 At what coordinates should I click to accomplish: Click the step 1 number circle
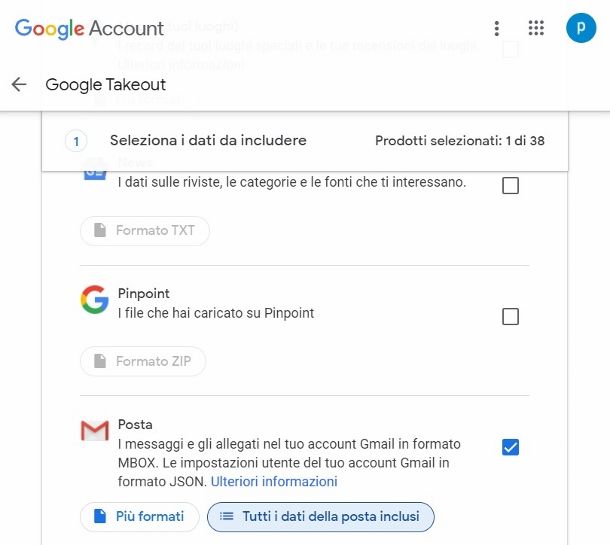77,141
